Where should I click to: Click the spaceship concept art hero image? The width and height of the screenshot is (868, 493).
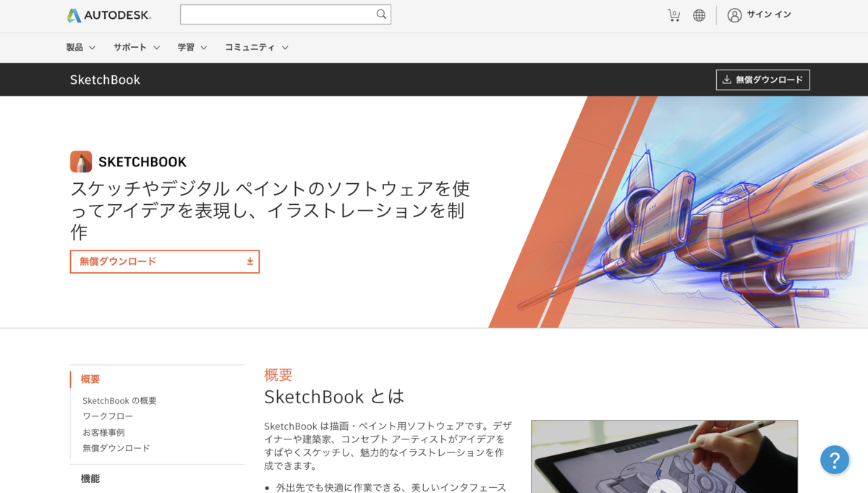[x=680, y=212]
